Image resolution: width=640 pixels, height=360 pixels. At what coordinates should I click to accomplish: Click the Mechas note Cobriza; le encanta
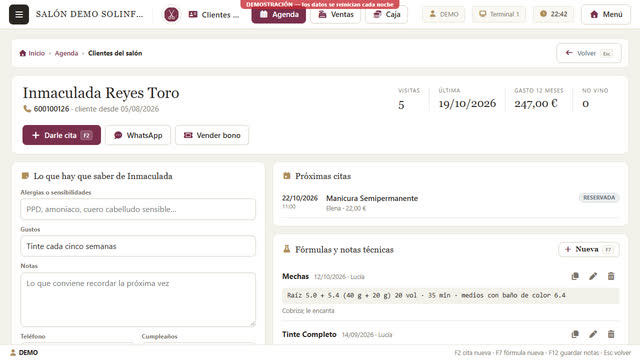point(308,311)
